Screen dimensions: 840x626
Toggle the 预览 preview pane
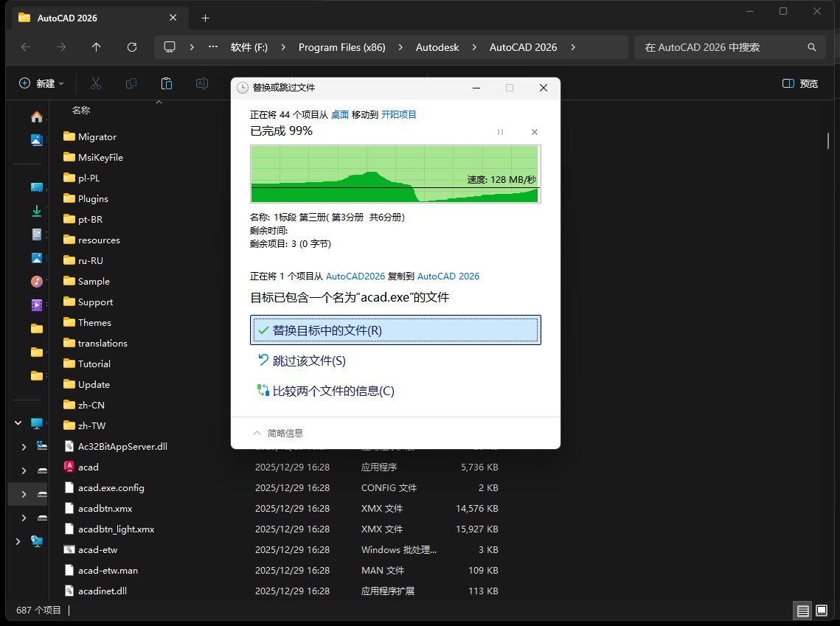(800, 83)
